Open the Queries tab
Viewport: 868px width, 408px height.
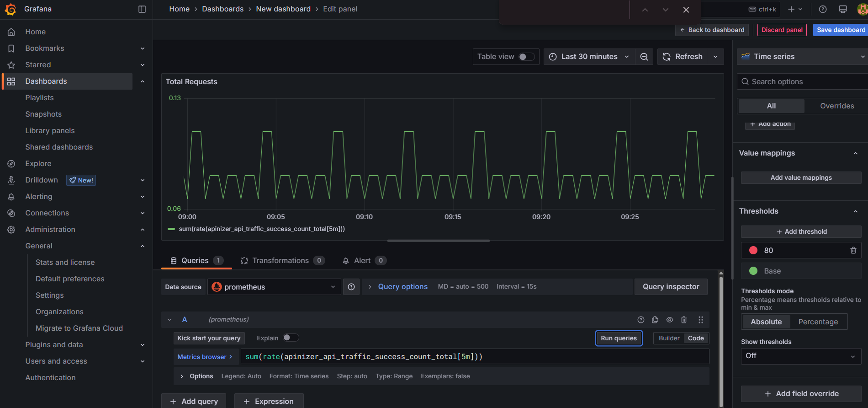point(196,261)
